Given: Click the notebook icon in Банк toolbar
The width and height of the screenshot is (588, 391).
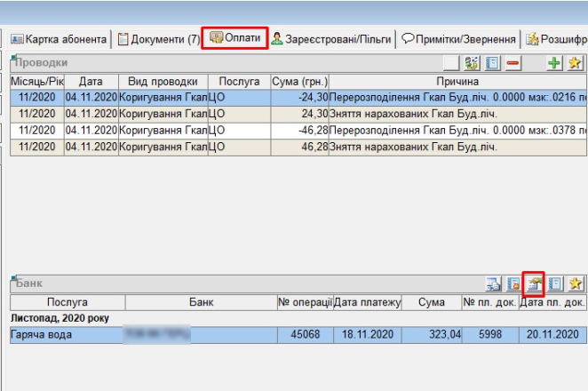Looking at the screenshot, I should click(x=555, y=284).
